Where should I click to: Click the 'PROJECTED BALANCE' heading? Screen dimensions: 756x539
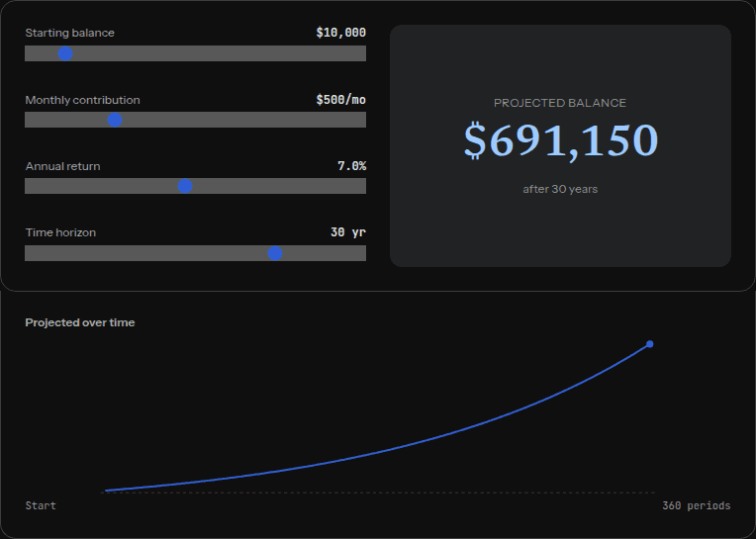pos(560,103)
